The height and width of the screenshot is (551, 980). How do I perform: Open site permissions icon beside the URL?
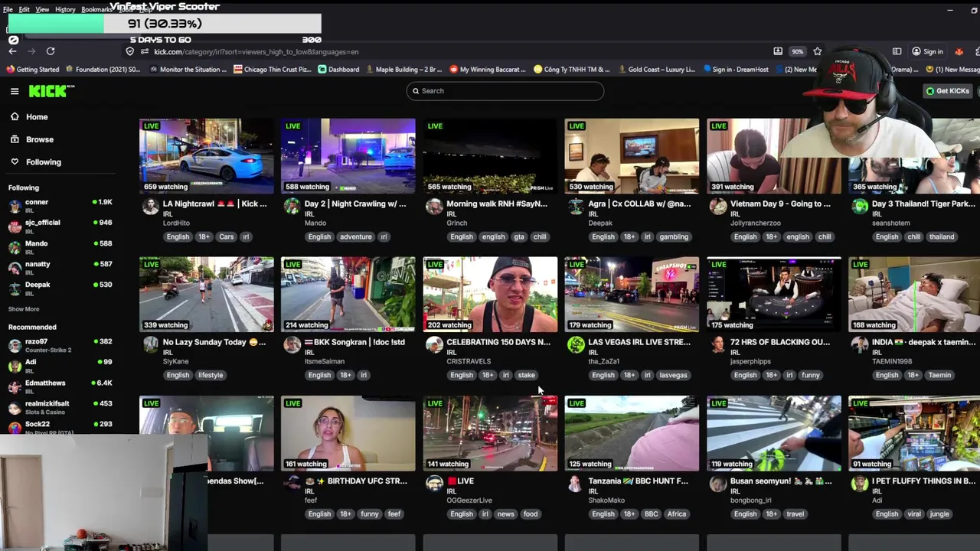[x=144, y=51]
